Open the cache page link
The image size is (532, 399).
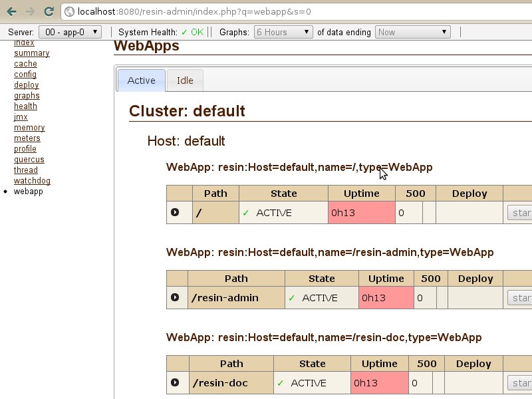click(25, 63)
